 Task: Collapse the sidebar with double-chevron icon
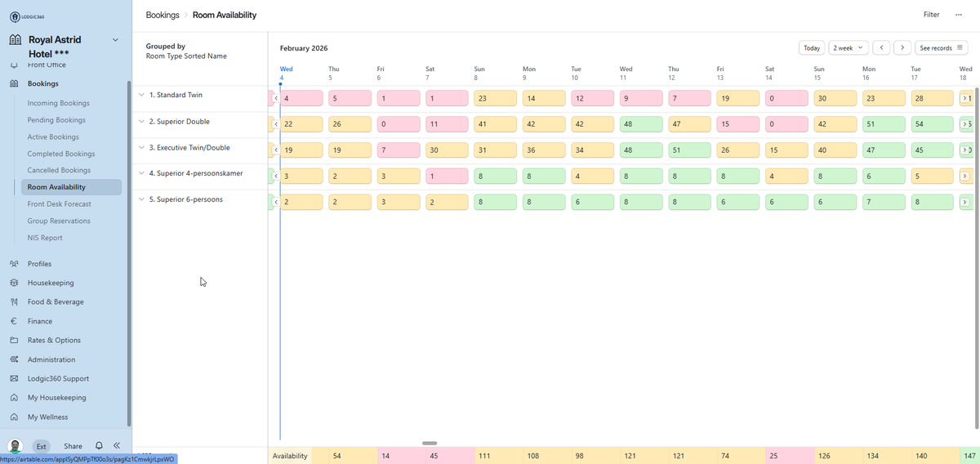(117, 446)
